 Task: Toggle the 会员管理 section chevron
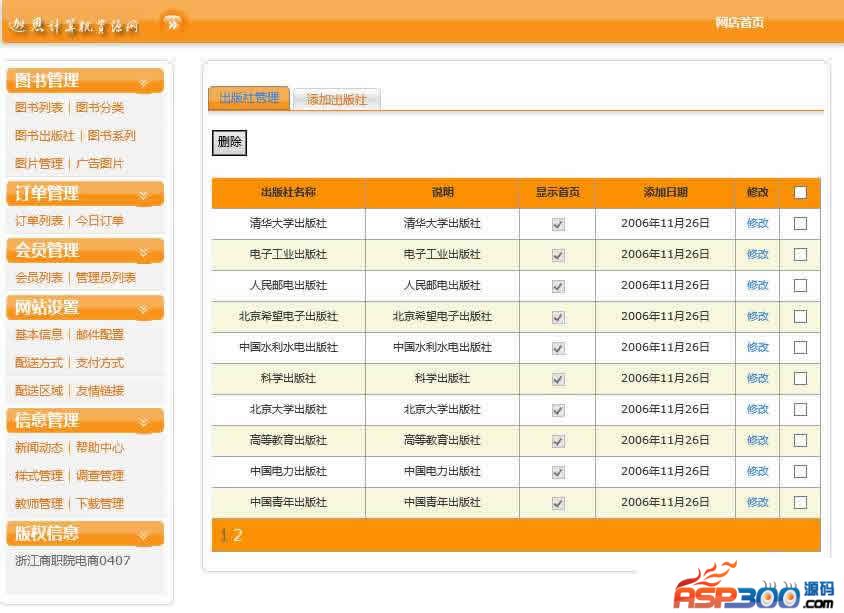(x=144, y=253)
